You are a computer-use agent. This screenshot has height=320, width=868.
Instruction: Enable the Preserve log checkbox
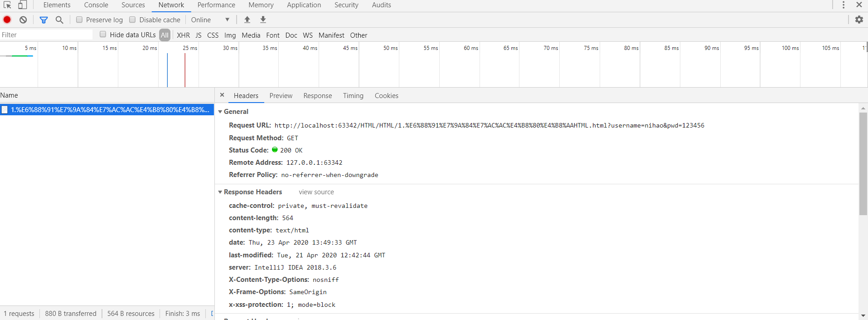tap(79, 20)
